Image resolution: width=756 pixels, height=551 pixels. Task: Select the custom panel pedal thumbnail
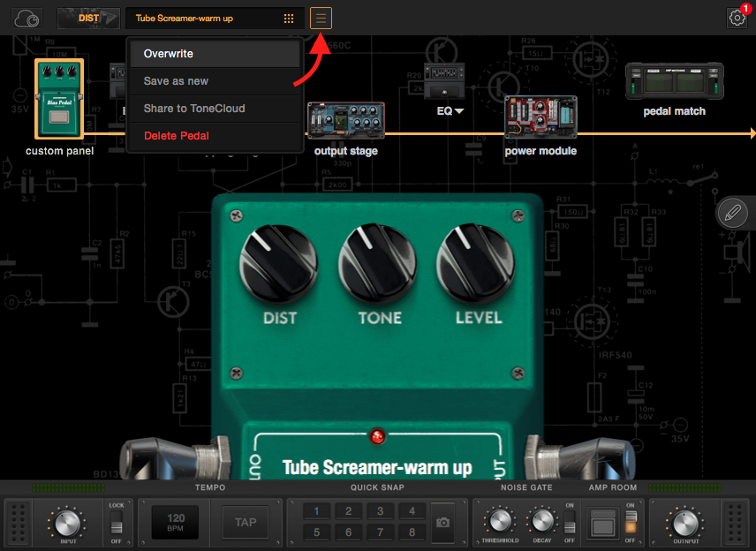point(59,99)
